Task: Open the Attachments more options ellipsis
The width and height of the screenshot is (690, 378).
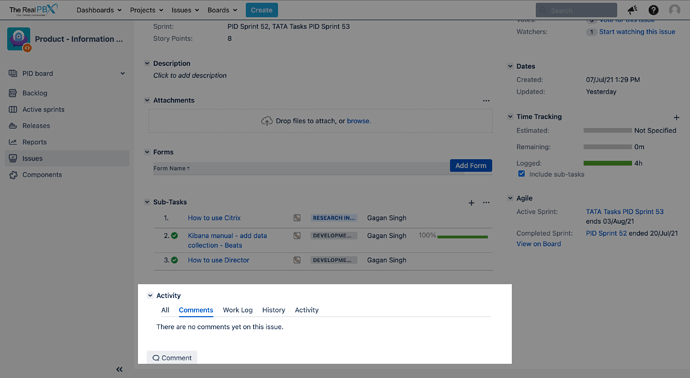Action: coord(486,100)
